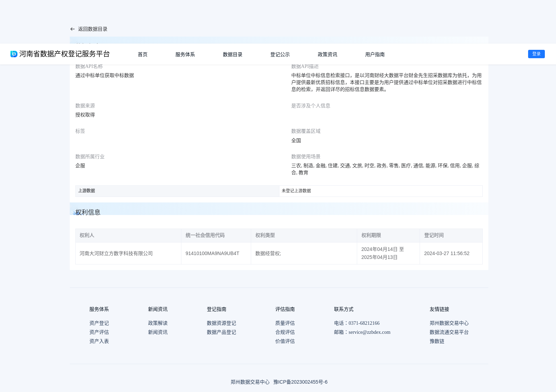
Task: Open footer link 资产登记
Action: (99, 323)
